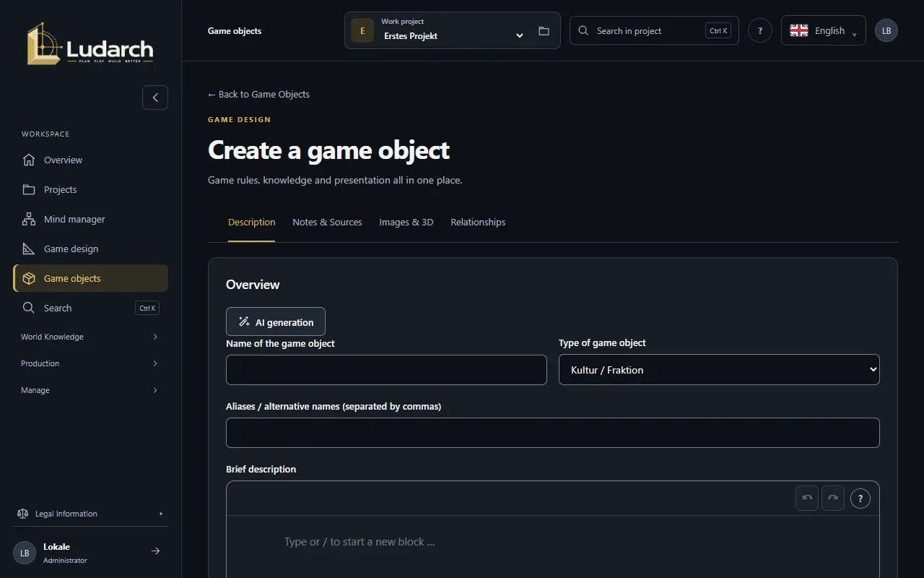Open Overview in the sidebar
924x578 pixels.
click(x=90, y=160)
